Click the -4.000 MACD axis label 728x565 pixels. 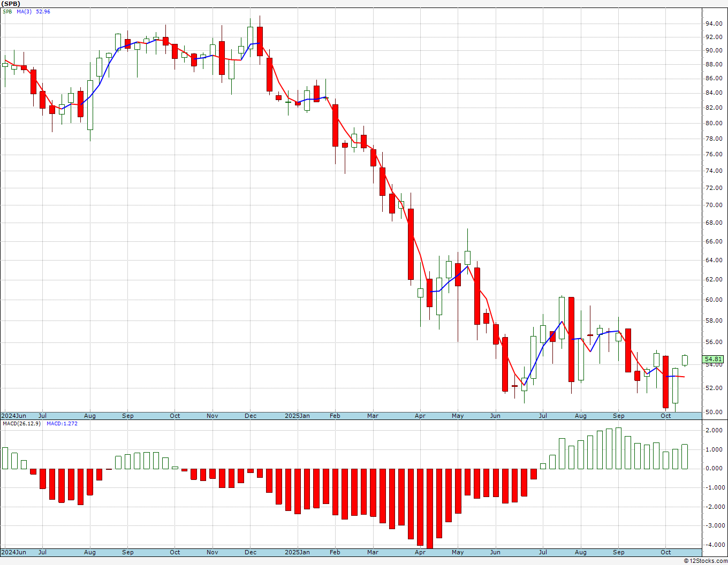point(714,545)
